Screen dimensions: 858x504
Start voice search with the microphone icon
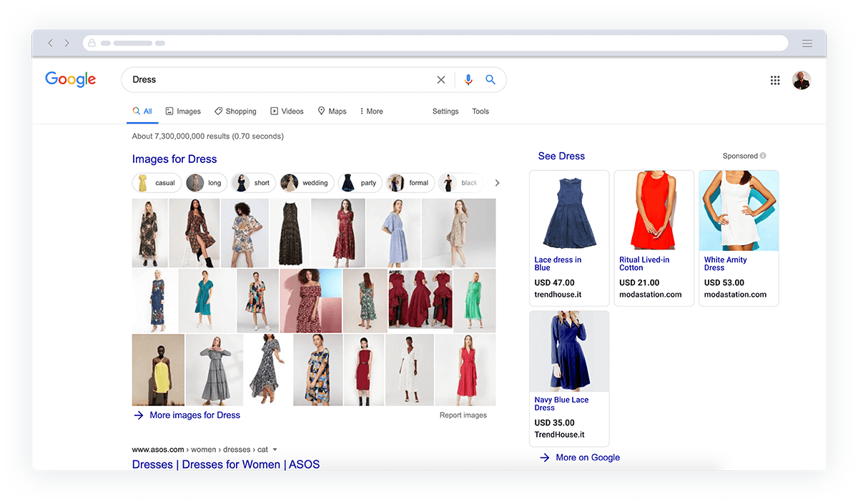coord(468,80)
